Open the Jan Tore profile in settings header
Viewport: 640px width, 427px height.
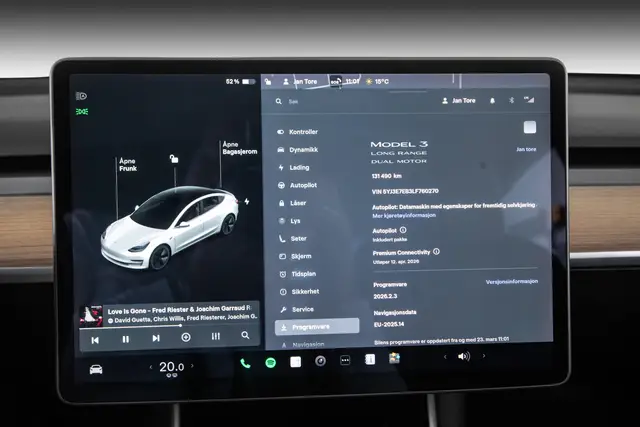pyautogui.click(x=459, y=100)
